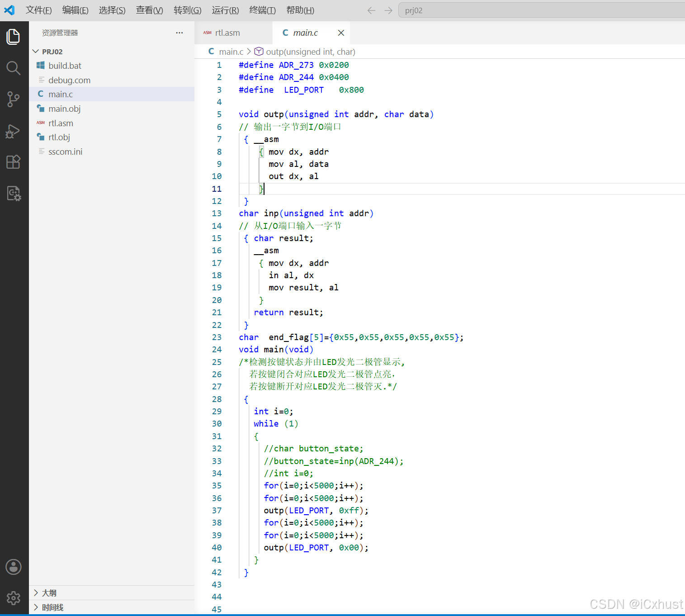Switch to the rtl.asm editor tab
The height and width of the screenshot is (616, 685).
(x=233, y=33)
